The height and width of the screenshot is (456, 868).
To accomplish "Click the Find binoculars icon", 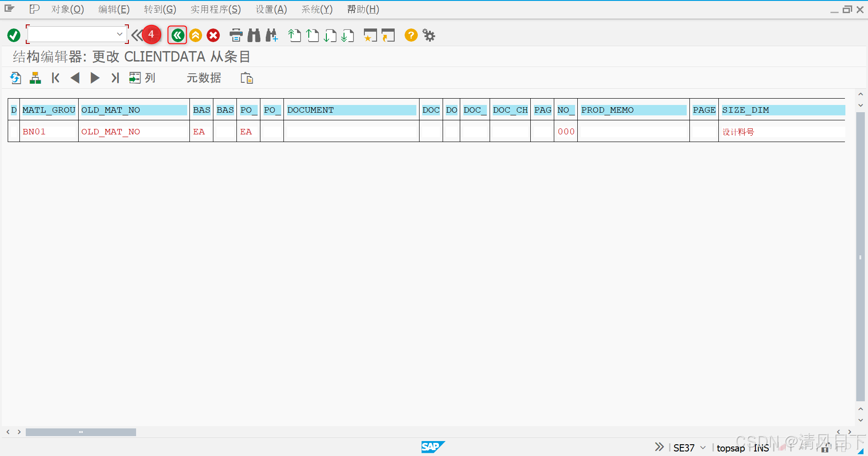I will pos(254,35).
